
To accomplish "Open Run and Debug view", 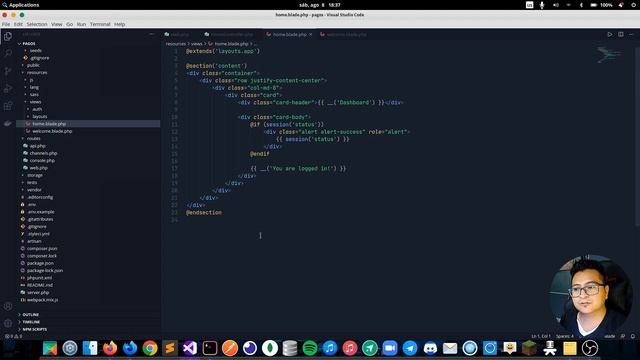I will [8, 89].
